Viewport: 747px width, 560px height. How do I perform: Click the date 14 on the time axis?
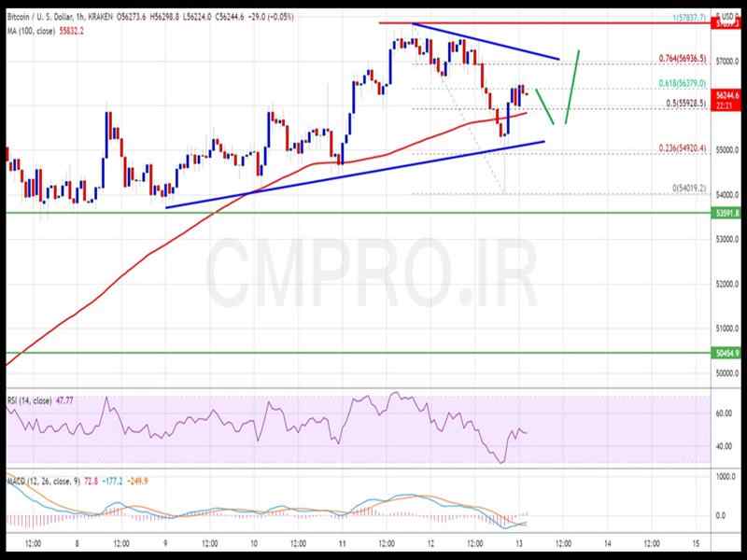coord(606,542)
